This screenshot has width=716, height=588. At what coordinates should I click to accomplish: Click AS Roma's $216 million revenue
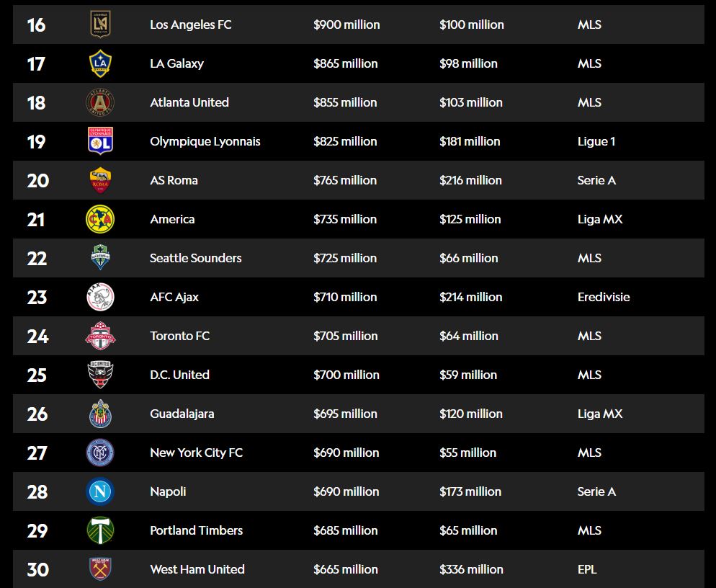470,180
